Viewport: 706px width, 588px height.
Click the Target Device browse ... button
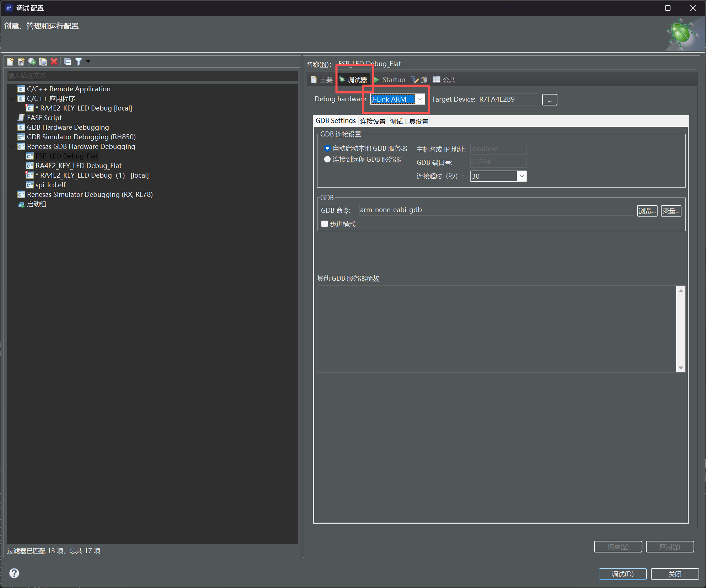549,99
